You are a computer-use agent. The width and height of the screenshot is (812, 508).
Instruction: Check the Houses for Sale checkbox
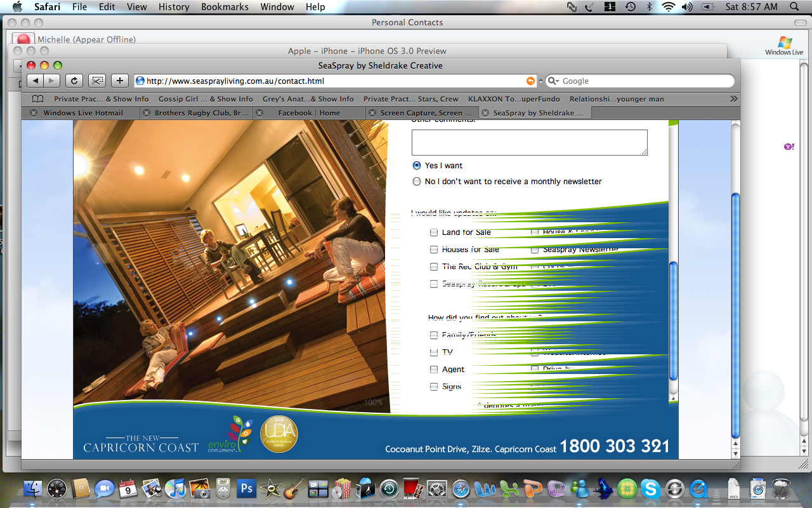click(x=434, y=250)
